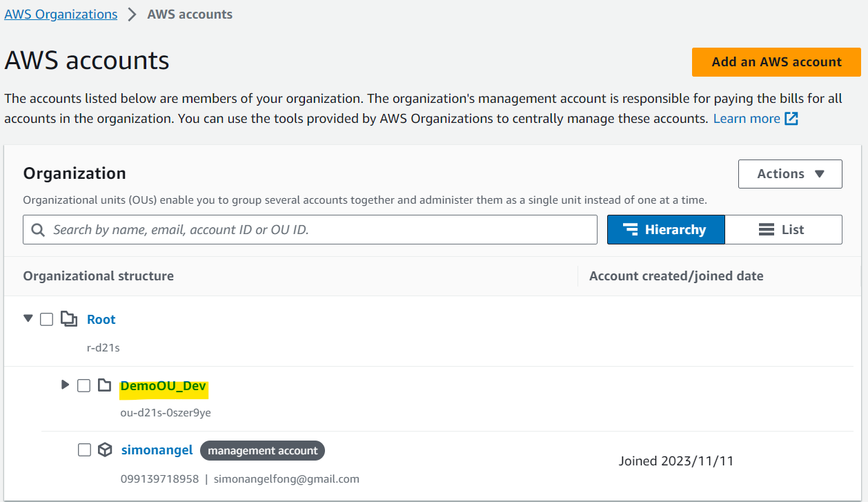Switch to List view
This screenshot has height=502, width=868.
(x=783, y=230)
